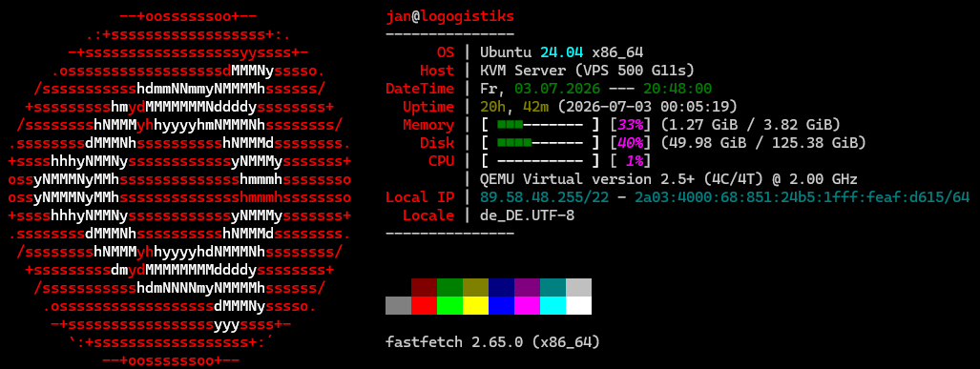
Task: Click the architecture 'x86_64' in OS line
Action: pos(616,51)
